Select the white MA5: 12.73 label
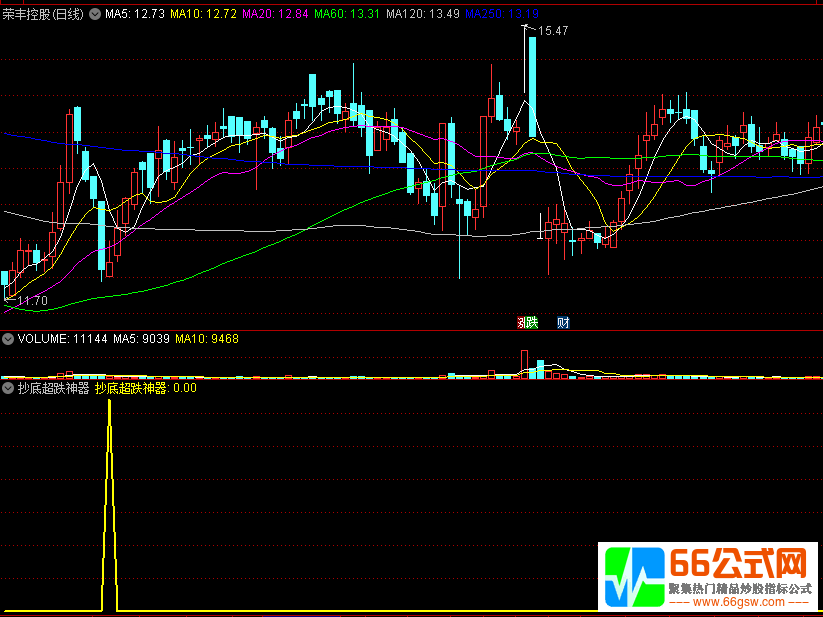This screenshot has height=617, width=823. coord(135,14)
